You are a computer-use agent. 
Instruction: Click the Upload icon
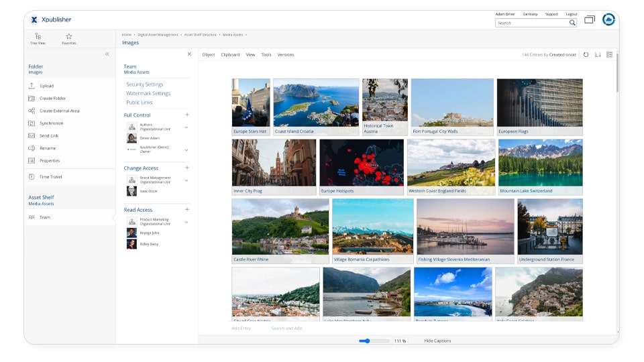pyautogui.click(x=32, y=86)
